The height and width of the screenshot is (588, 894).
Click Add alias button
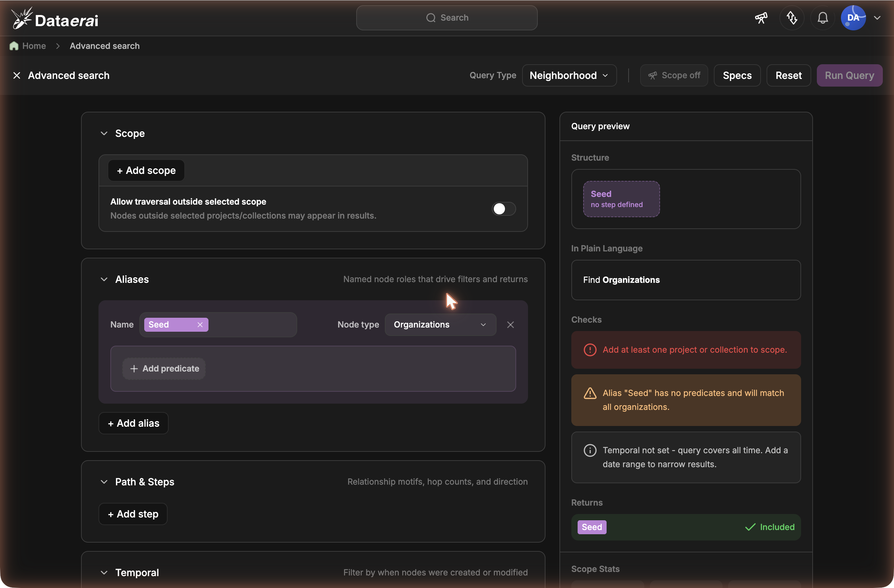click(x=133, y=423)
